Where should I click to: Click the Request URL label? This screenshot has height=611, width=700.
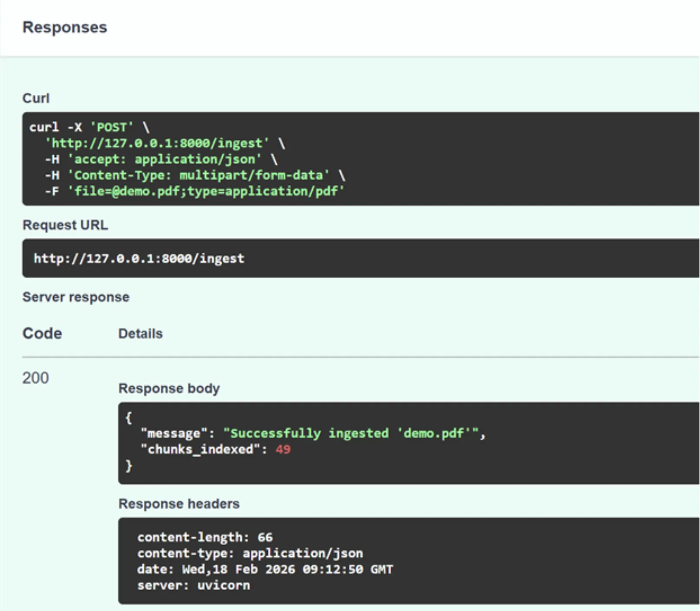click(x=65, y=225)
